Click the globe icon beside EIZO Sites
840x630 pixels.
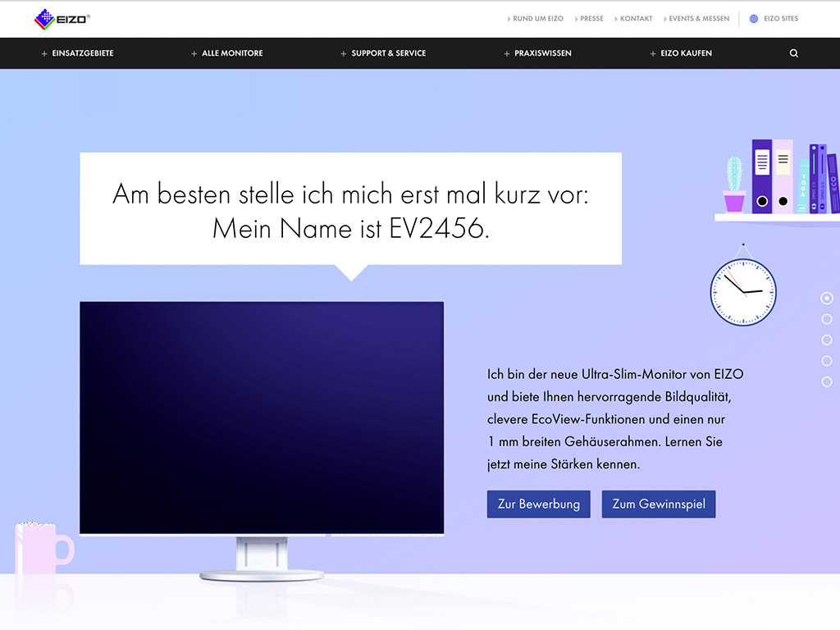point(754,19)
